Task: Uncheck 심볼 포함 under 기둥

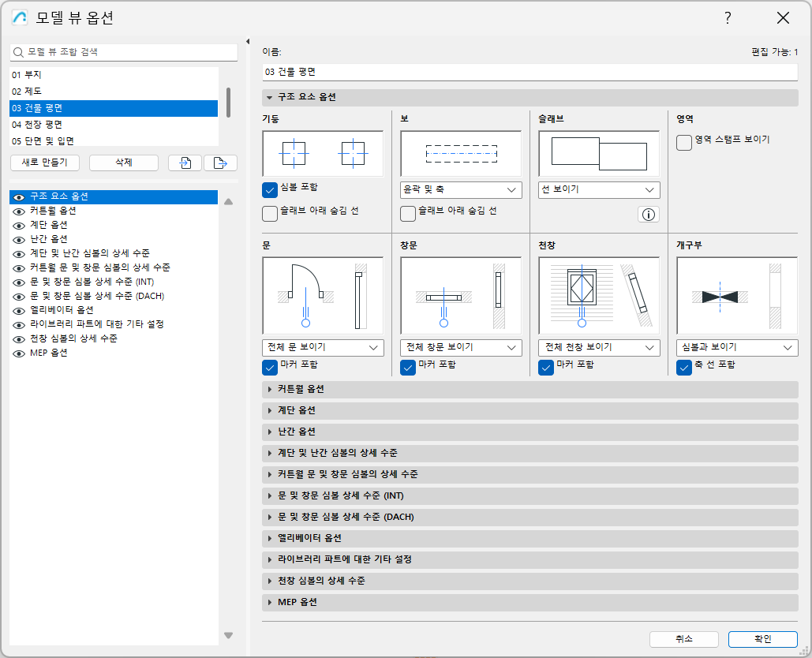Action: click(269, 189)
